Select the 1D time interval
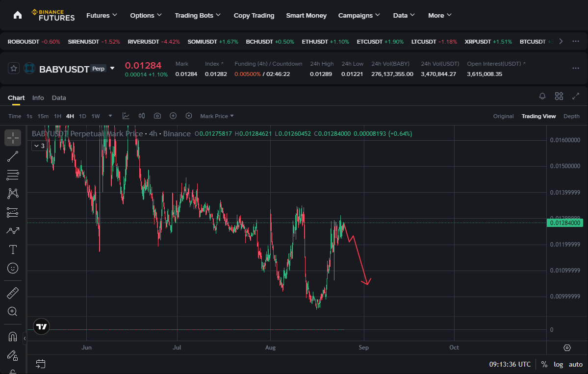Screen dimensions: 588x374 (x=82, y=116)
